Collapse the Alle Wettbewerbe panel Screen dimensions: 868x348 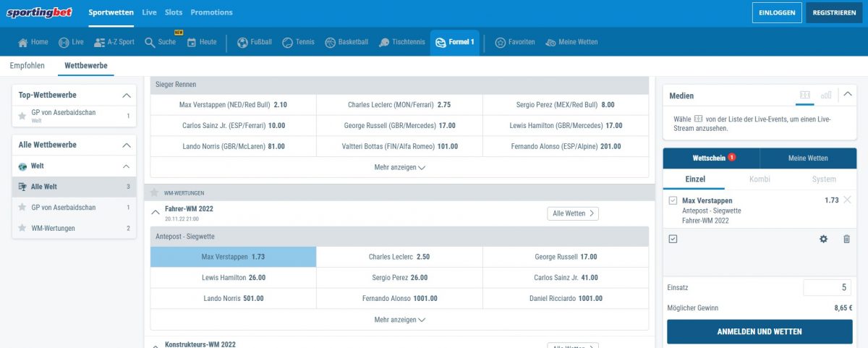127,145
